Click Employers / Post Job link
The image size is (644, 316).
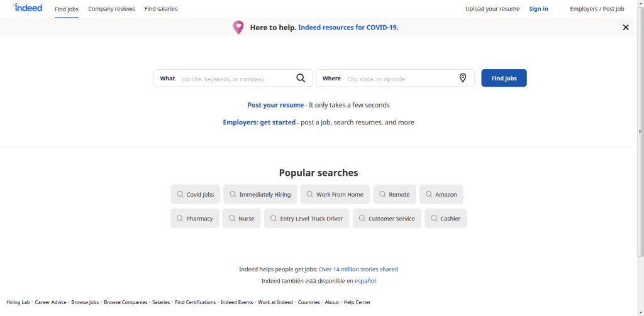click(x=597, y=9)
